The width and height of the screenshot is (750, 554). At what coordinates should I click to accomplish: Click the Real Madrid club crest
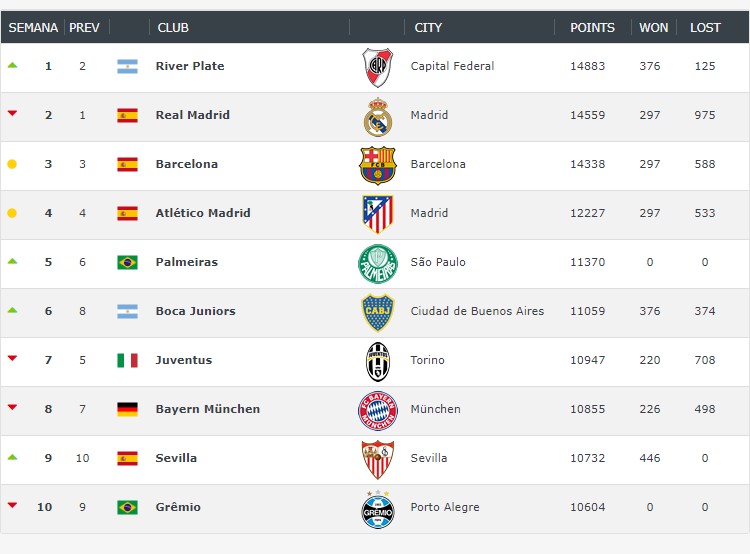377,116
